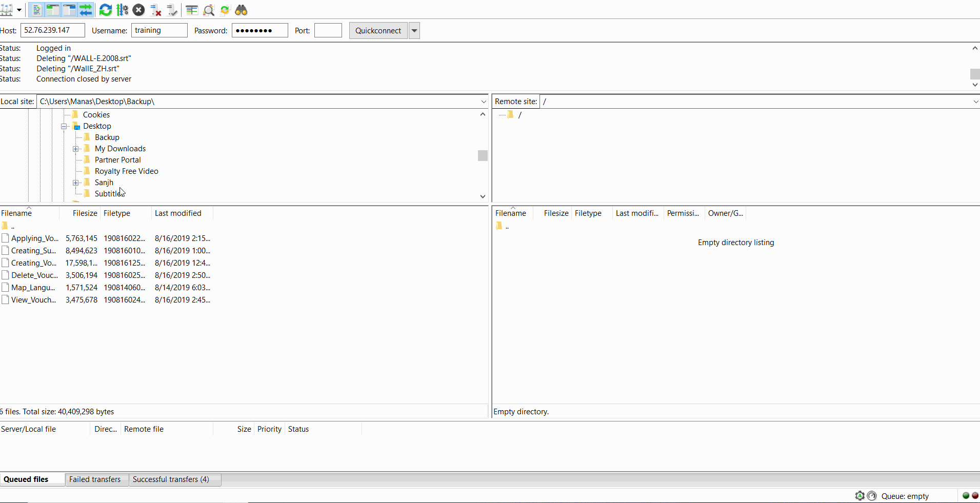This screenshot has width=980, height=503.
Task: Cancel the current operation
Action: click(138, 10)
